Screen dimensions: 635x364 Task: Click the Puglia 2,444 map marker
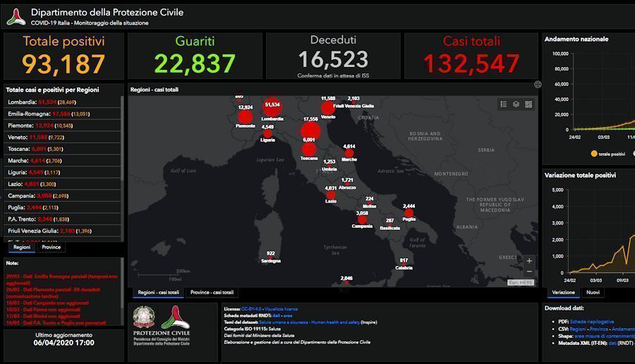click(x=409, y=212)
